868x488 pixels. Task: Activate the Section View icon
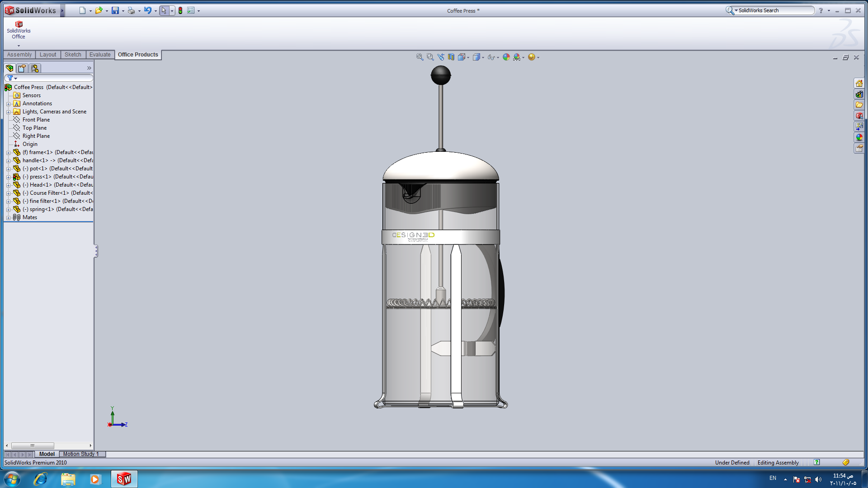coord(451,57)
